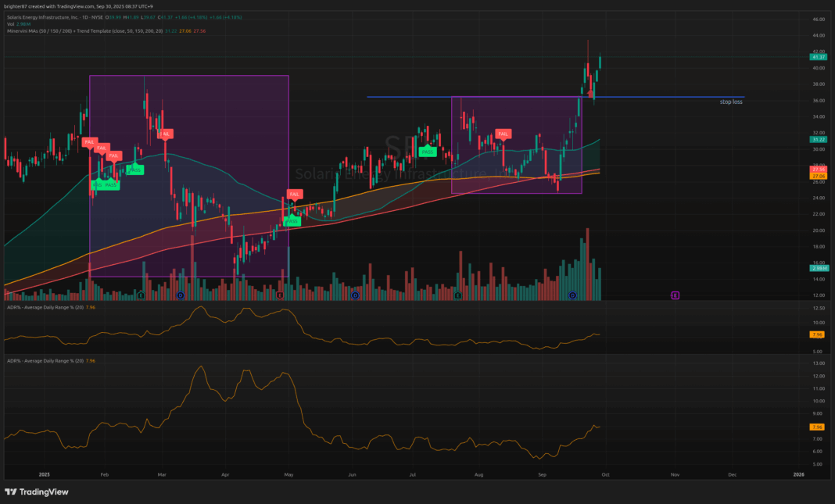Click the TradingView logo
The width and height of the screenshot is (835, 504).
tap(37, 491)
